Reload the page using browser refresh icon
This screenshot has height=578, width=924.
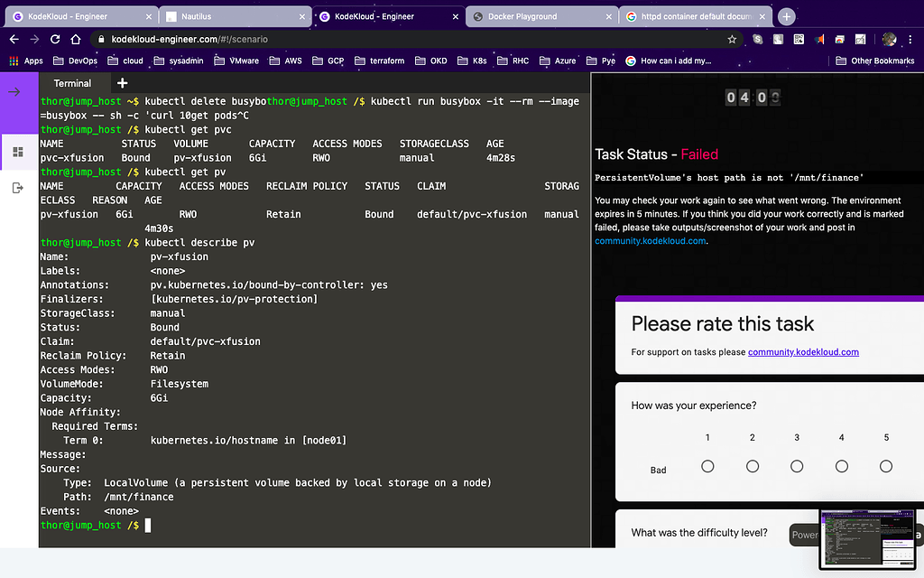tap(55, 39)
